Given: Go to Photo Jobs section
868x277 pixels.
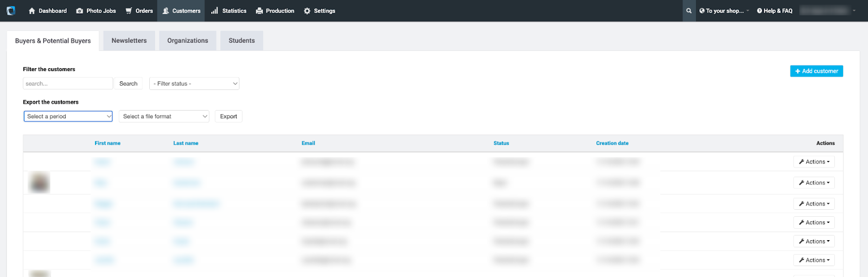Looking at the screenshot, I should tap(96, 11).
